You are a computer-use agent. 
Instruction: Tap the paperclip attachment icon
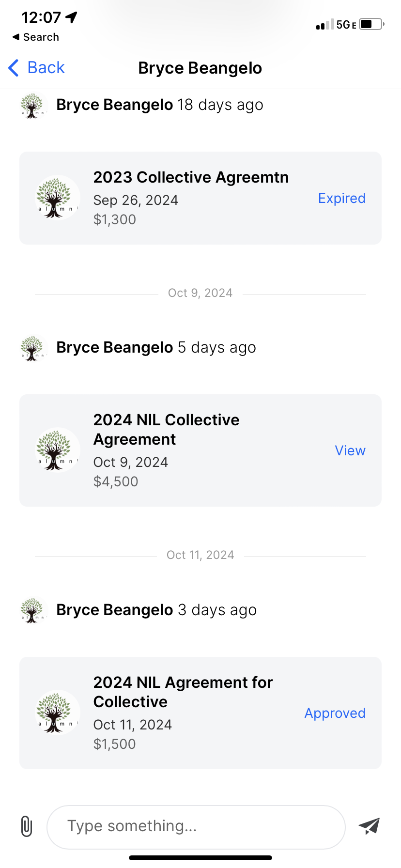coord(27,826)
